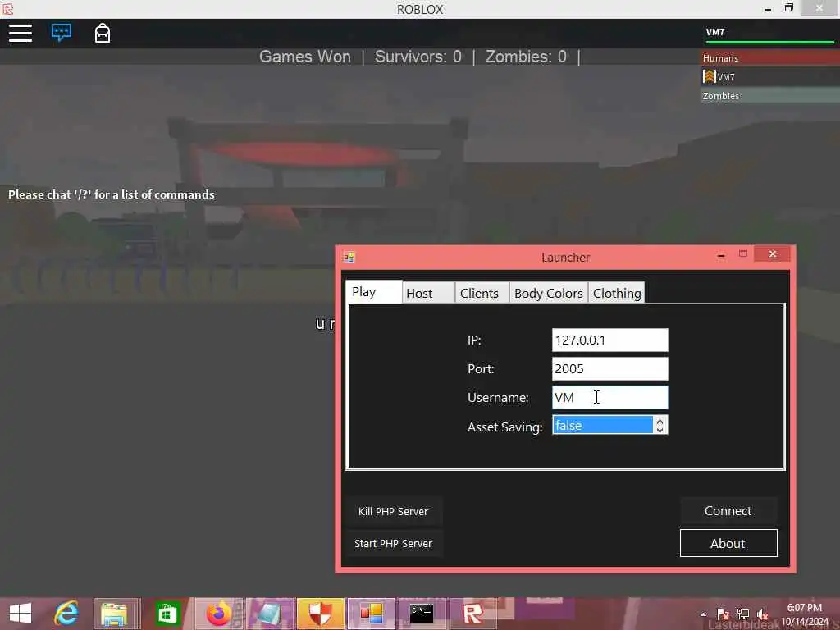Open File Explorer from taskbar

click(114, 614)
